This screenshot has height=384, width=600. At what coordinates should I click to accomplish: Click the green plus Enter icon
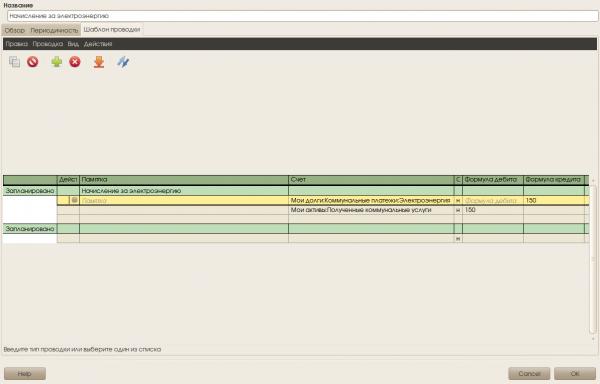pos(57,62)
